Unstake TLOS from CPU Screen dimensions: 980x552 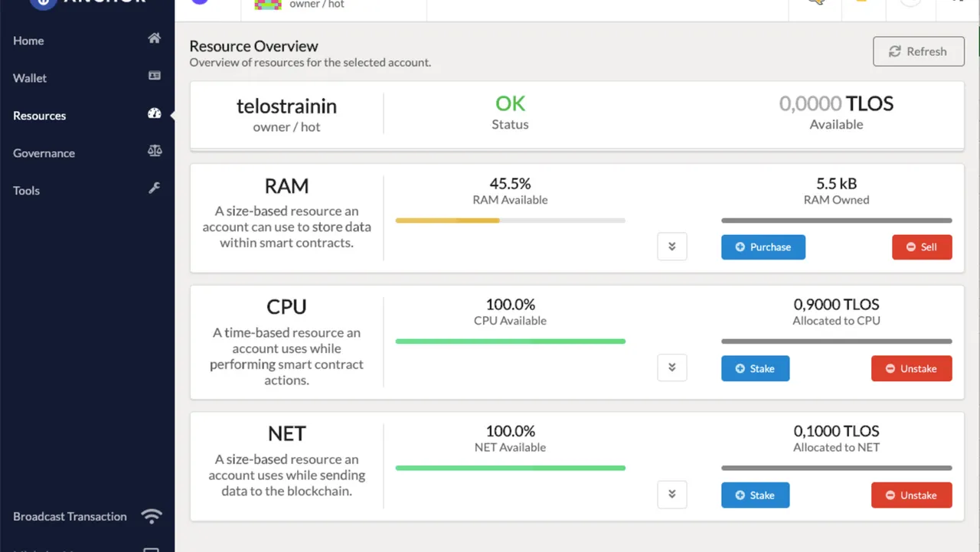(x=912, y=368)
